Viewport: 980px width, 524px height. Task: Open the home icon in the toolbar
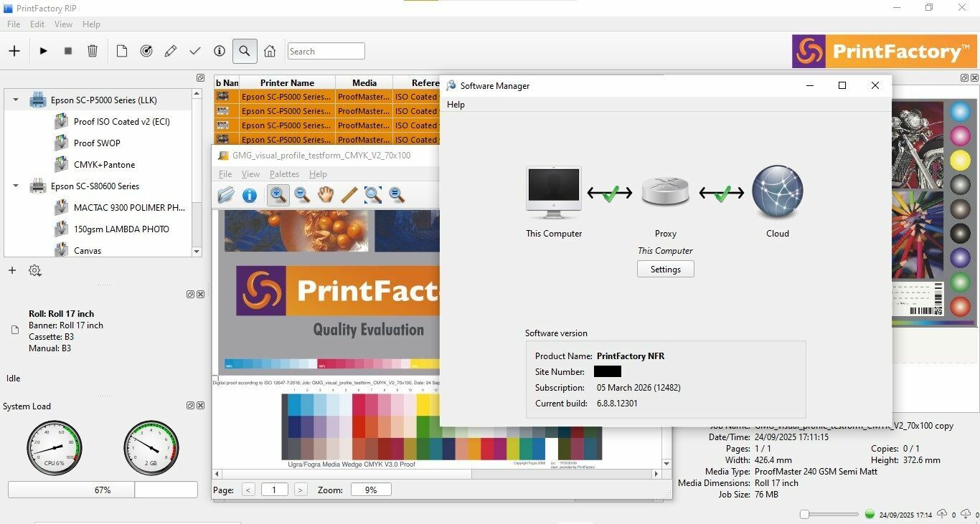tap(270, 51)
